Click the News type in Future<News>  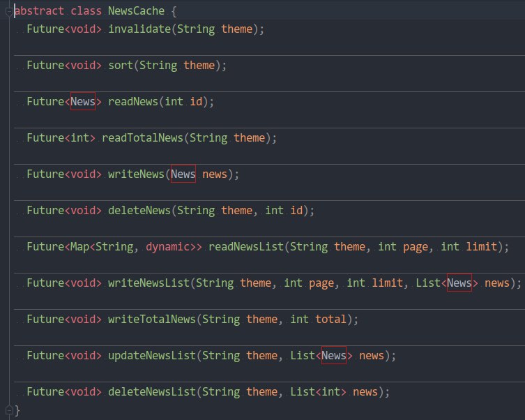[83, 101]
